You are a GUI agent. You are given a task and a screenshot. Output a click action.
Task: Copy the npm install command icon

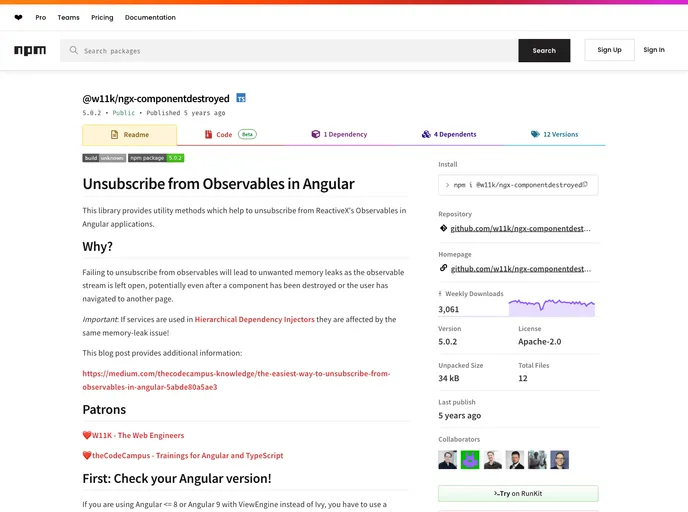click(x=585, y=185)
